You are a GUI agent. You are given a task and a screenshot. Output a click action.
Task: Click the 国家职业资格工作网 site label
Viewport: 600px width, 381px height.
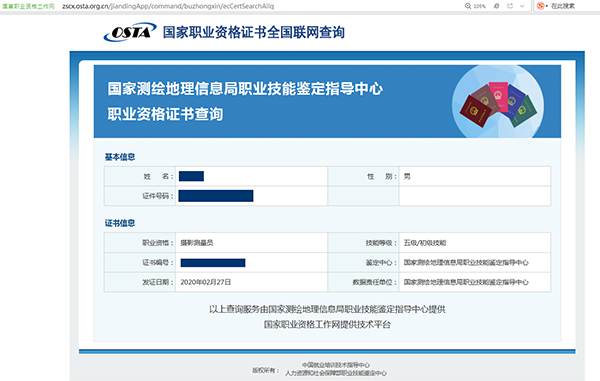(28, 6)
